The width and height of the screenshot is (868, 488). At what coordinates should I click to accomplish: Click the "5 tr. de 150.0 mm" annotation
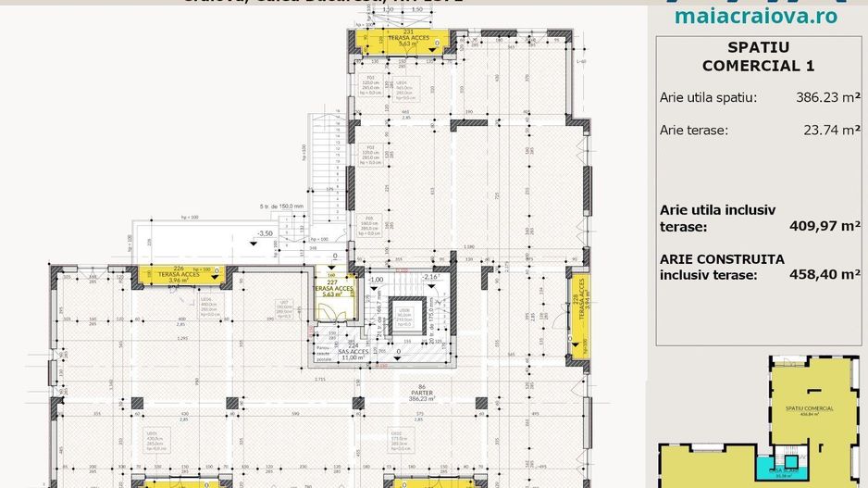pos(280,207)
